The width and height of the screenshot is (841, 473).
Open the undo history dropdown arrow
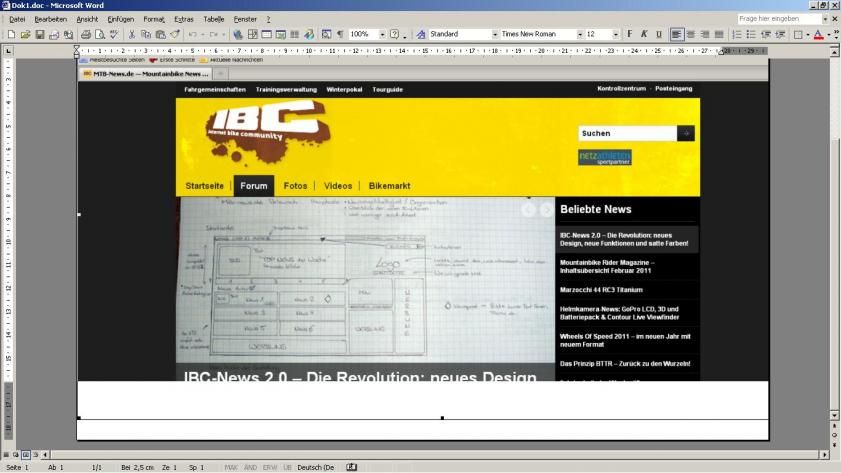point(203,34)
